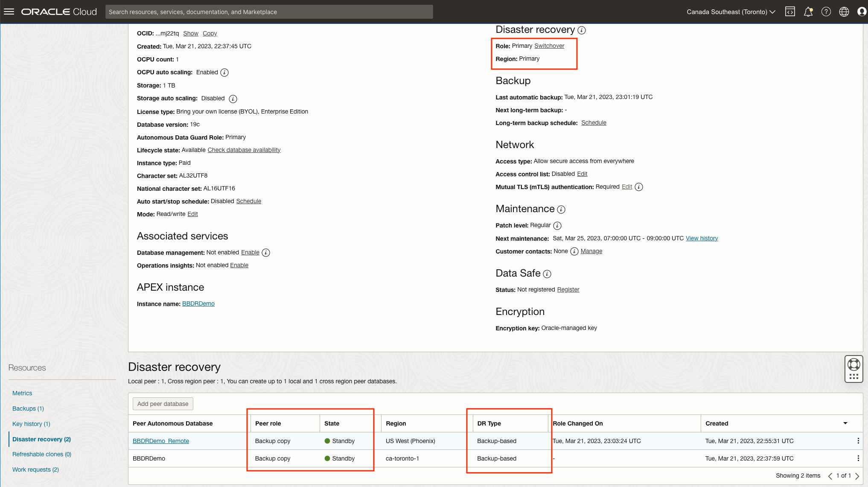Open the Oracle assistant widget bottom right

[853, 369]
